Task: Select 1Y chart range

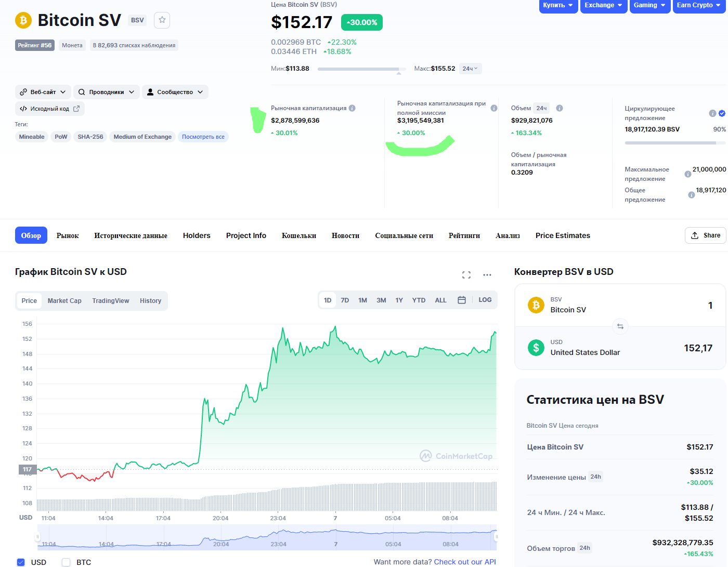Action: click(399, 300)
